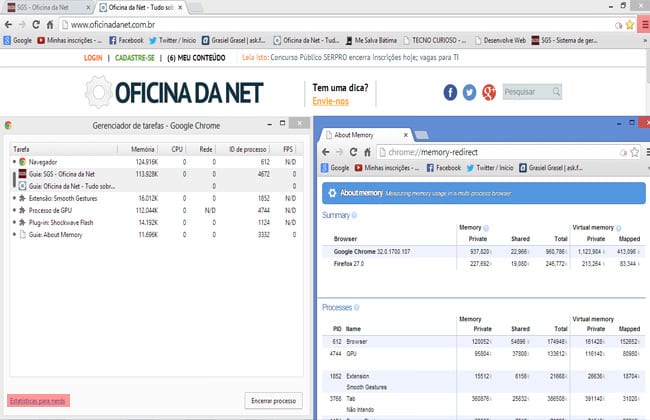
Task: Click the 4744 GPU process row
Action: pos(484,354)
